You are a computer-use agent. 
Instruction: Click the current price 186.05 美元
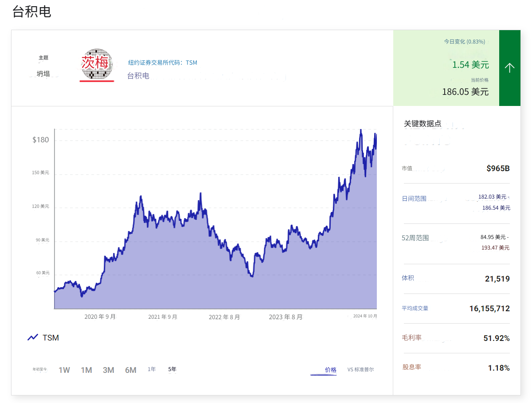pyautogui.click(x=465, y=92)
